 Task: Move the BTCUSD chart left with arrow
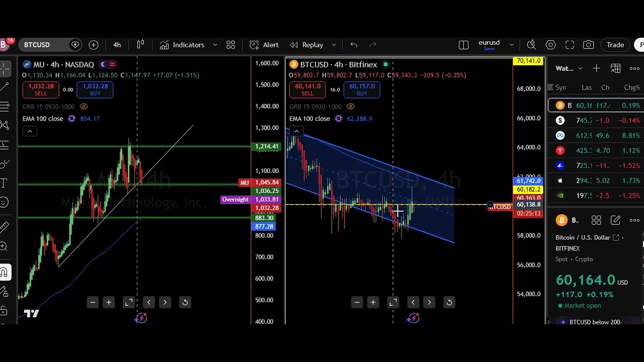click(413, 302)
